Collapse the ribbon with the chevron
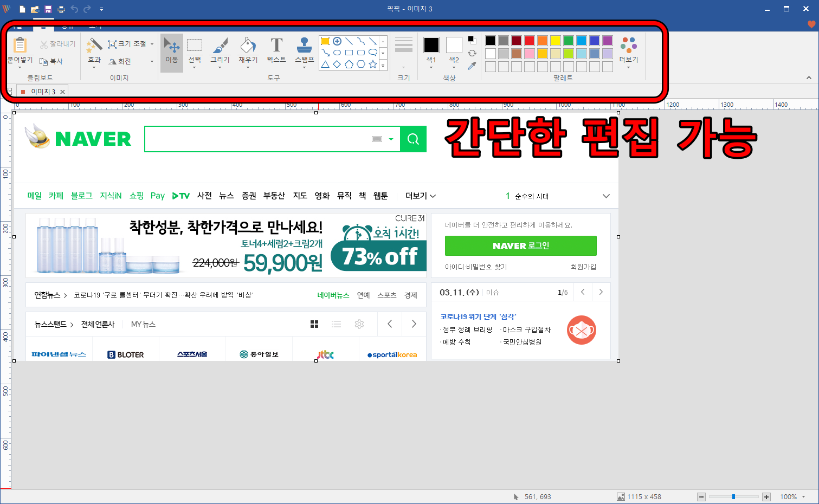 [809, 78]
